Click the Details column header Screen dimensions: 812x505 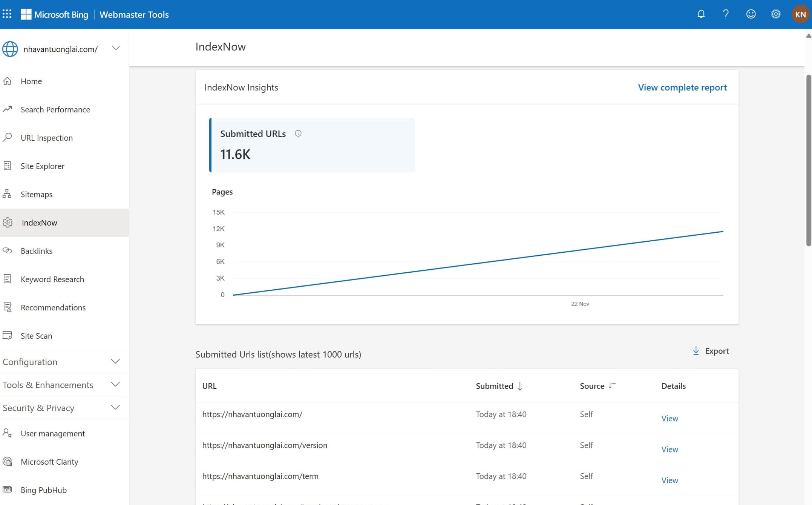(x=673, y=386)
